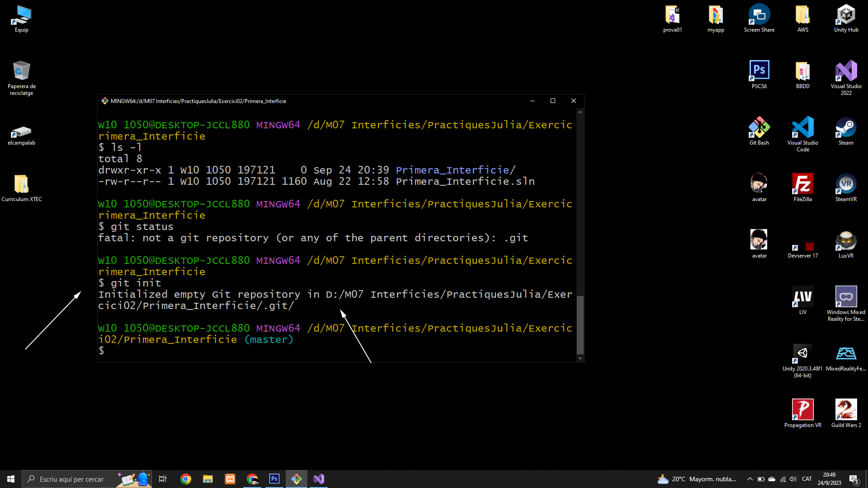Open Visual Studio Code desktop shortcut
The width and height of the screenshot is (868, 488).
click(x=802, y=129)
